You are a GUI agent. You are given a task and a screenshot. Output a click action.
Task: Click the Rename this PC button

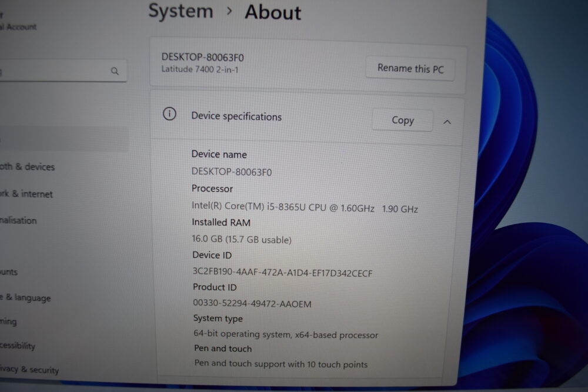tap(410, 68)
